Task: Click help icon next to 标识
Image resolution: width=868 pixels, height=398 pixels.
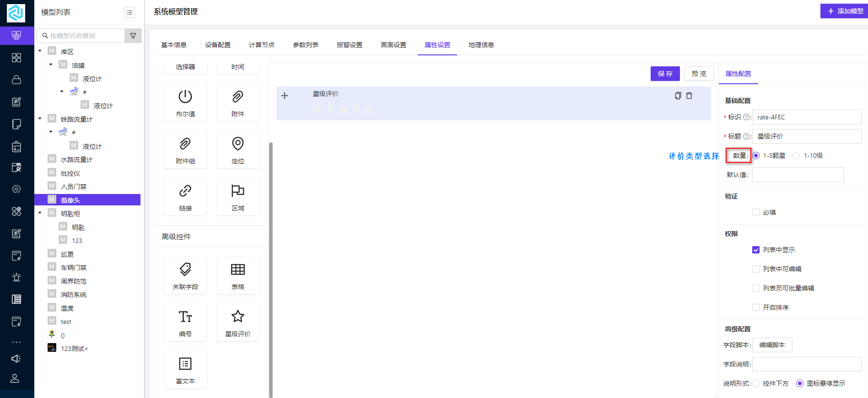Action: [746, 117]
